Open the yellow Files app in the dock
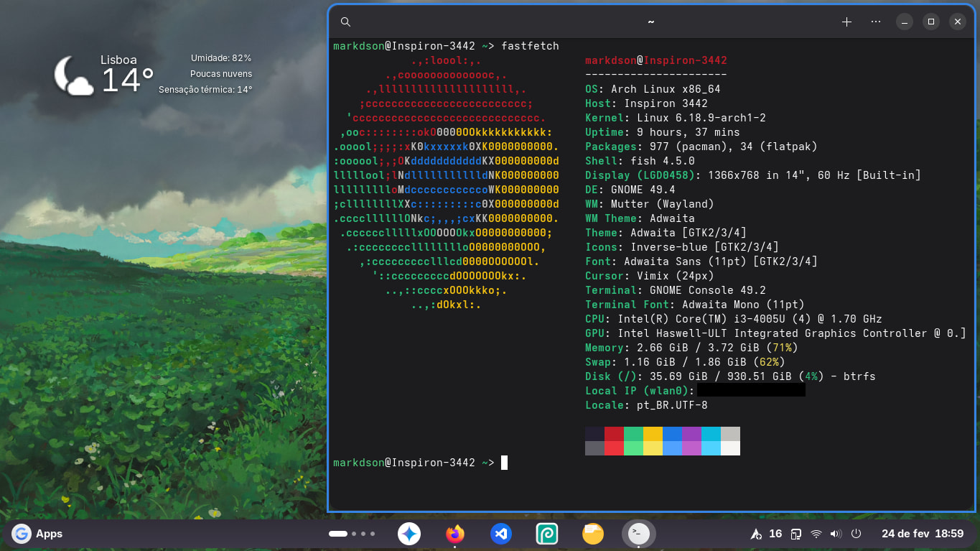The image size is (980, 551). pyautogui.click(x=593, y=534)
